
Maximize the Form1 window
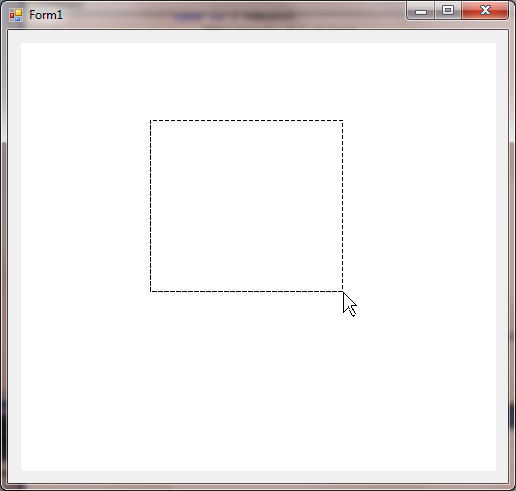point(448,11)
